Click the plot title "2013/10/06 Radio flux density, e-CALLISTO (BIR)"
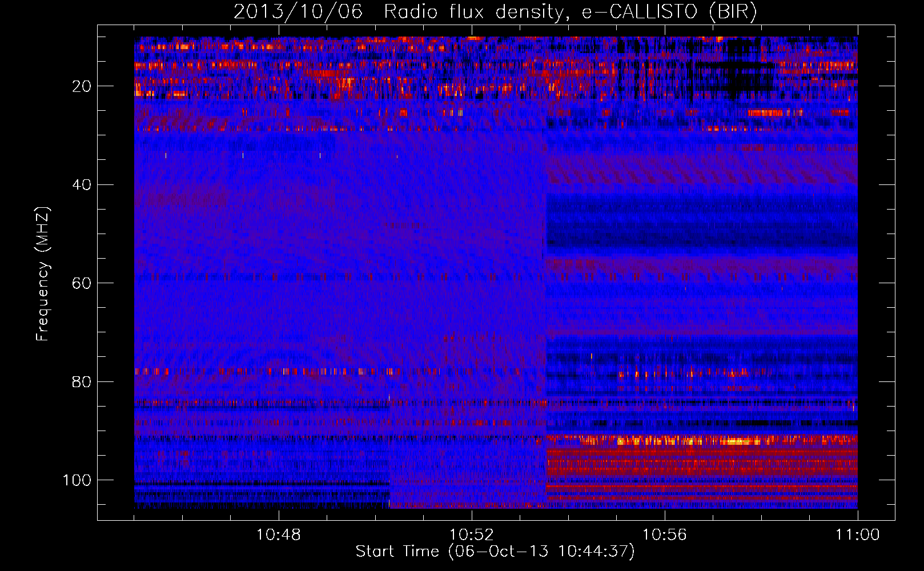Viewport: 924px width, 571px height. [495, 12]
